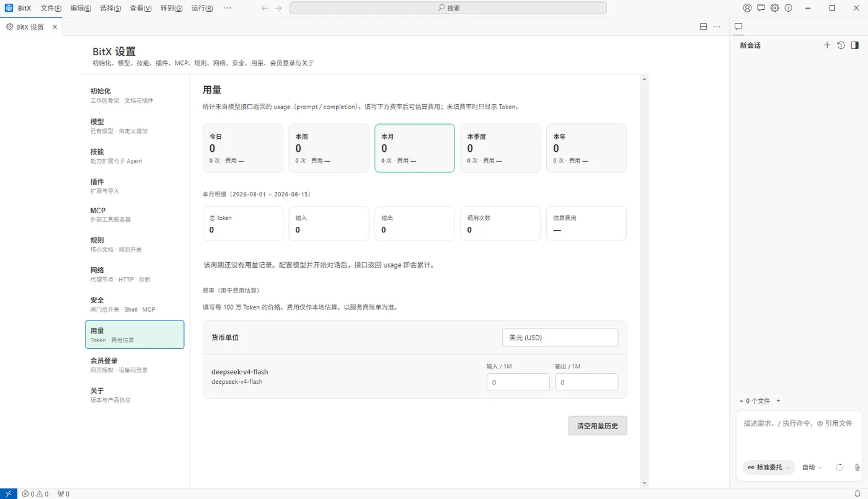
Task: Toggle the side panel layout icon
Action: [x=854, y=45]
